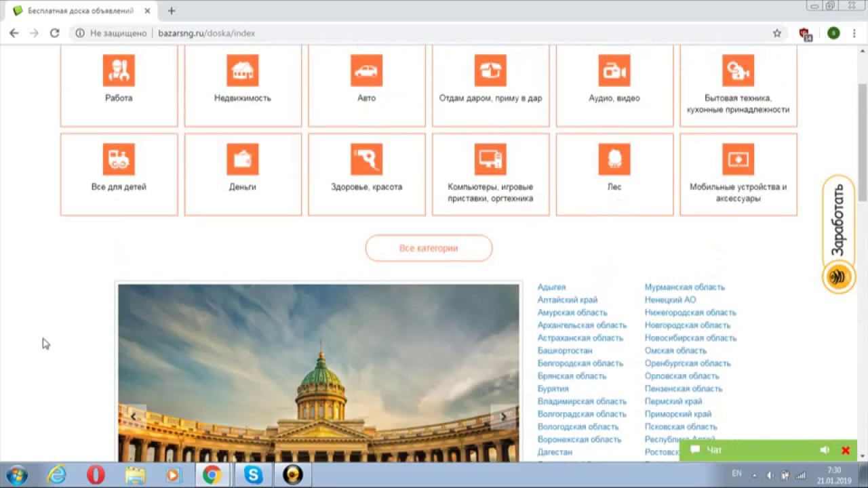Close the Чат widget
The image size is (868, 488).
pos(846,450)
